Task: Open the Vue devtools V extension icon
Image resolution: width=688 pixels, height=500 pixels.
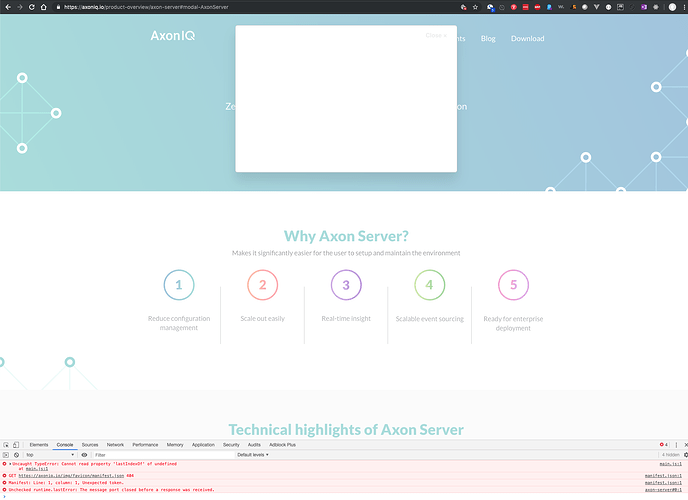Action: [x=596, y=7]
